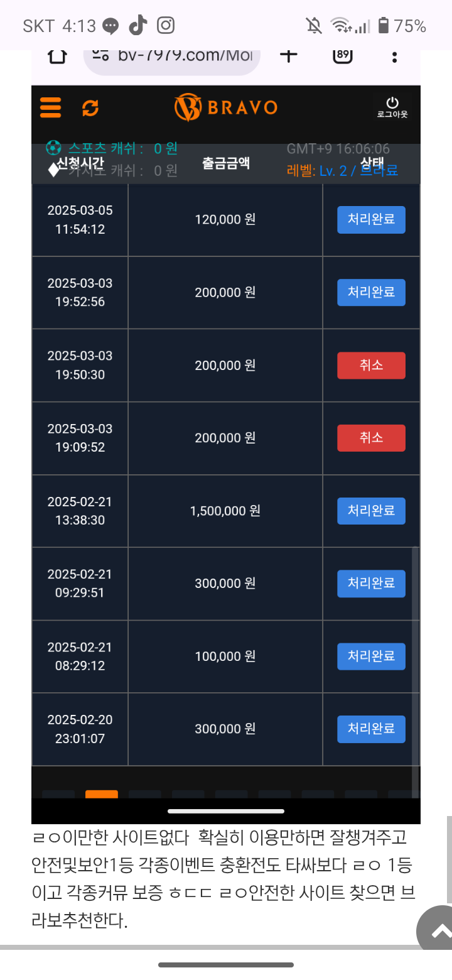Tap the TikTok notification icon in the status bar
Image resolution: width=452 pixels, height=980 pixels.
138,26
